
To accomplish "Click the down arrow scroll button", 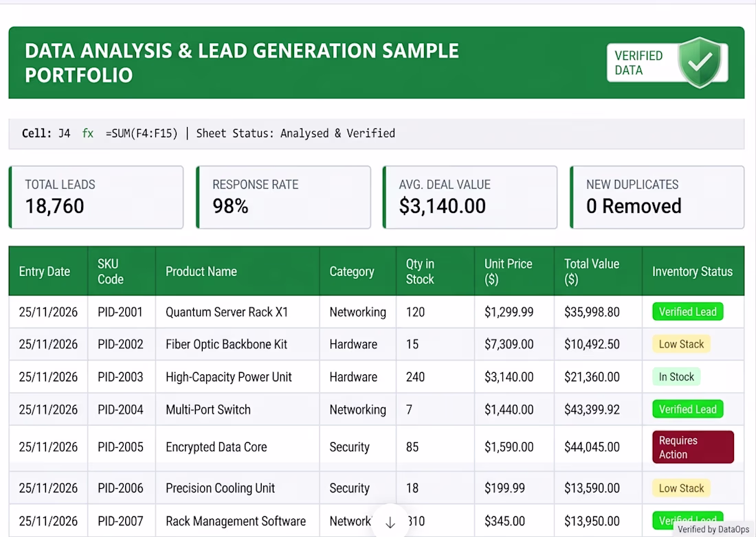I will click(x=390, y=523).
